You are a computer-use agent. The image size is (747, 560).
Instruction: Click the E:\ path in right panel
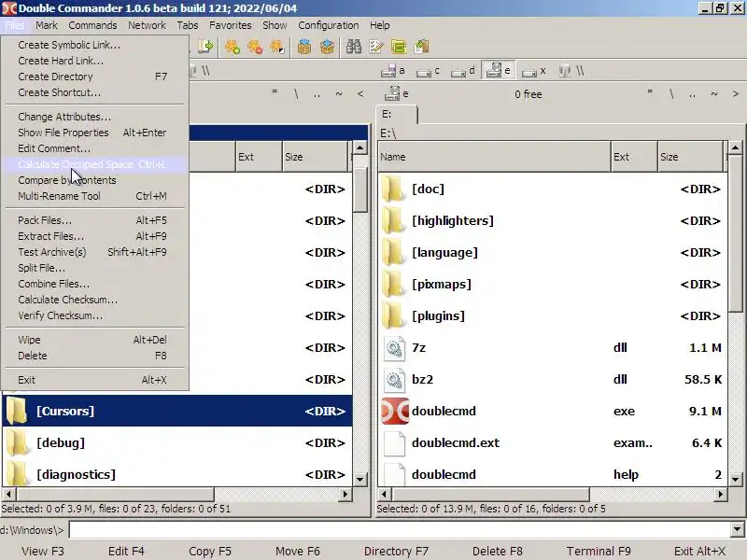tap(388, 133)
